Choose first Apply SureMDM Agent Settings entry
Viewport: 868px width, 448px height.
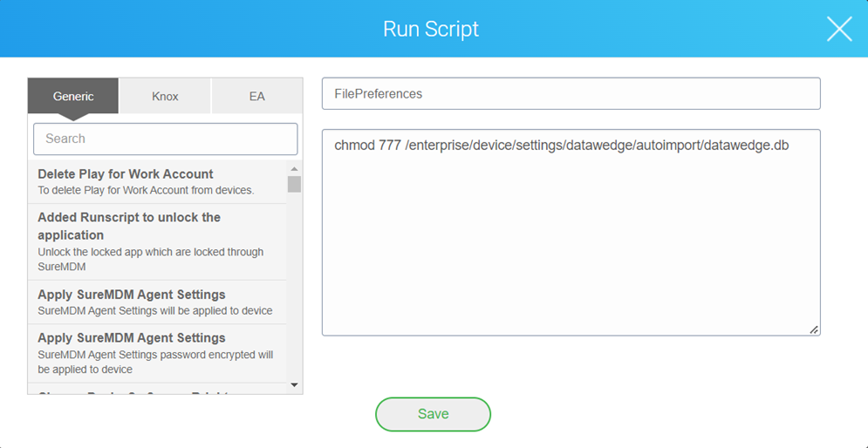coord(157,302)
